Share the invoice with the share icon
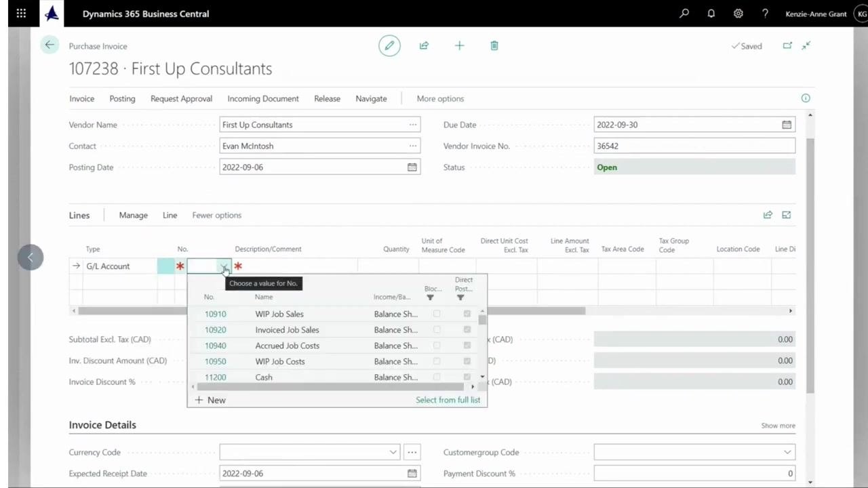This screenshot has width=868, height=488. [x=424, y=45]
